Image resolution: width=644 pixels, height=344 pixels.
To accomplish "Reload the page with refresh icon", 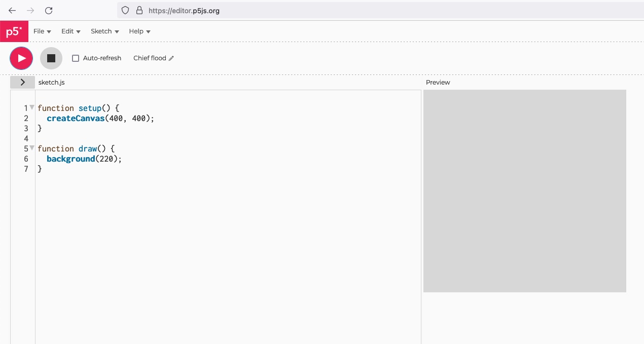I will [49, 10].
